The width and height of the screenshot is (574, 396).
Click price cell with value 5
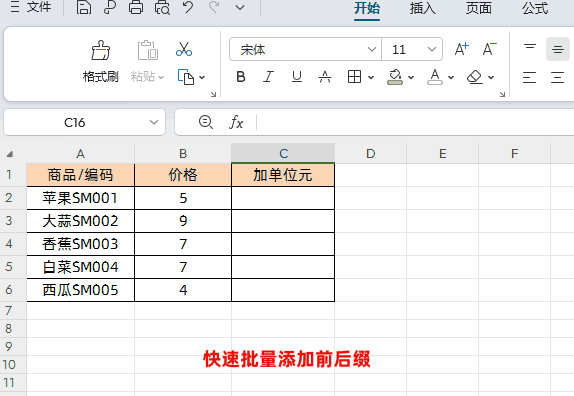(183, 198)
